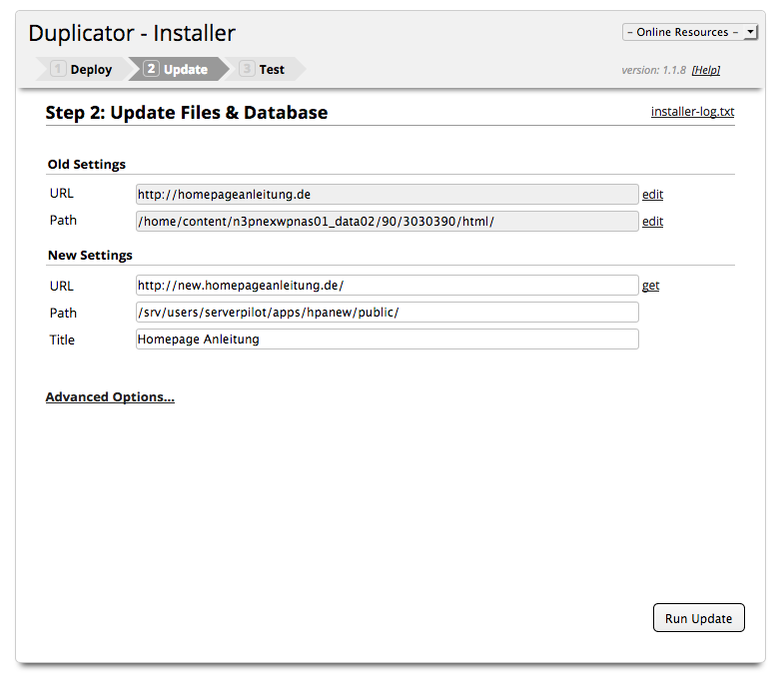Screen dimensions: 784x680
Task: Focus the New Settings Path field
Action: (387, 312)
